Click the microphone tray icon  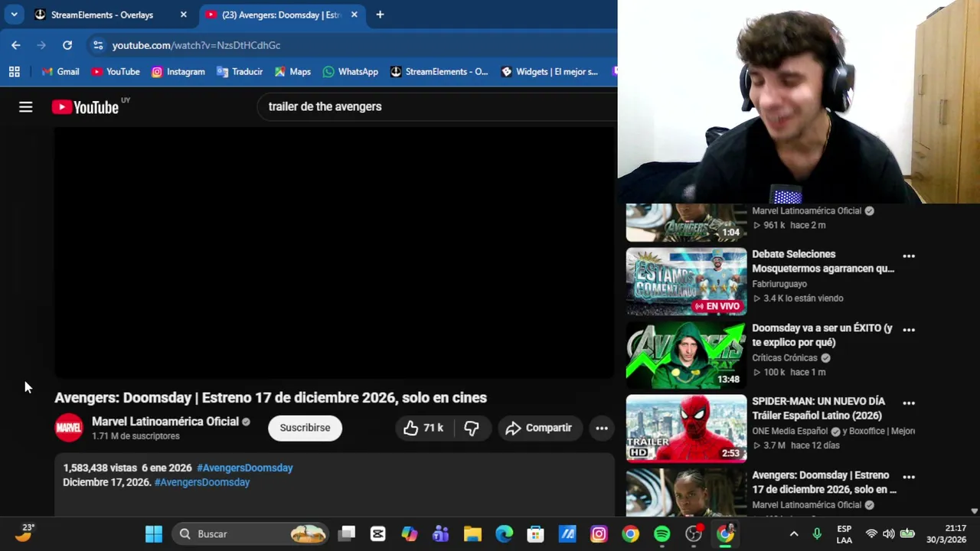(x=817, y=534)
